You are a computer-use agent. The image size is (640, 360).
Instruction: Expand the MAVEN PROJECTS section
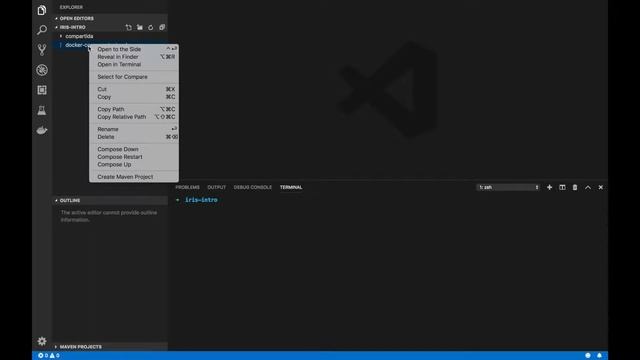[x=110, y=347]
